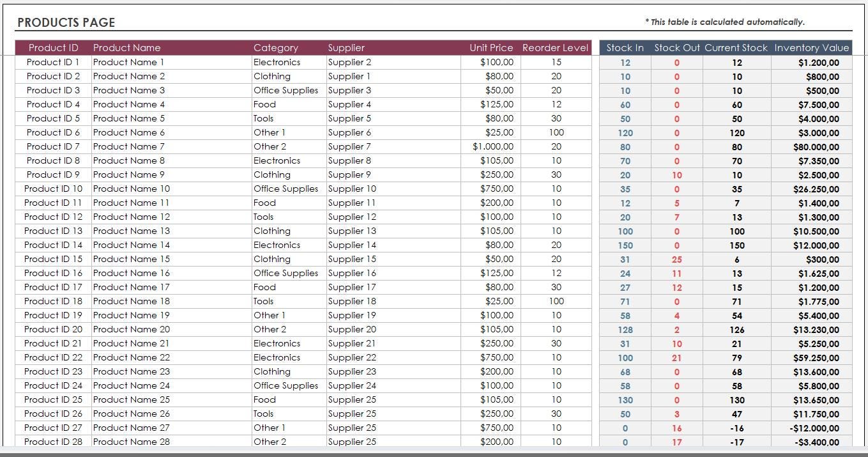Click Supplier 4 cell
Viewport: 868px width, 457px height.
[393, 104]
